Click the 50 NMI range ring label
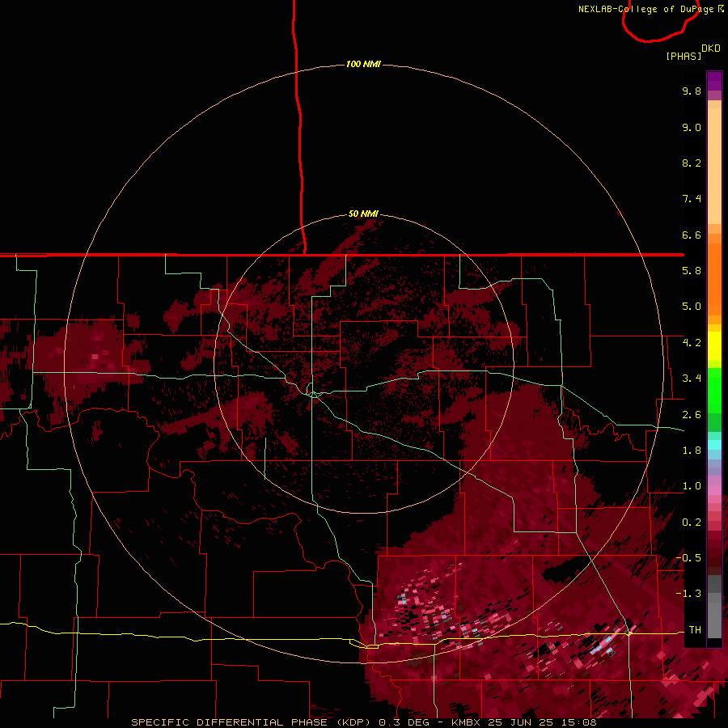This screenshot has height=728, width=728. click(x=363, y=214)
